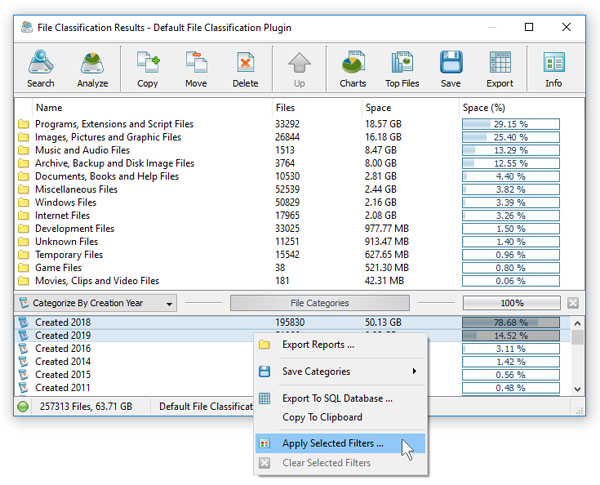Click folder icon of Game Files row
Image resolution: width=600 pixels, height=485 pixels.
(x=23, y=268)
